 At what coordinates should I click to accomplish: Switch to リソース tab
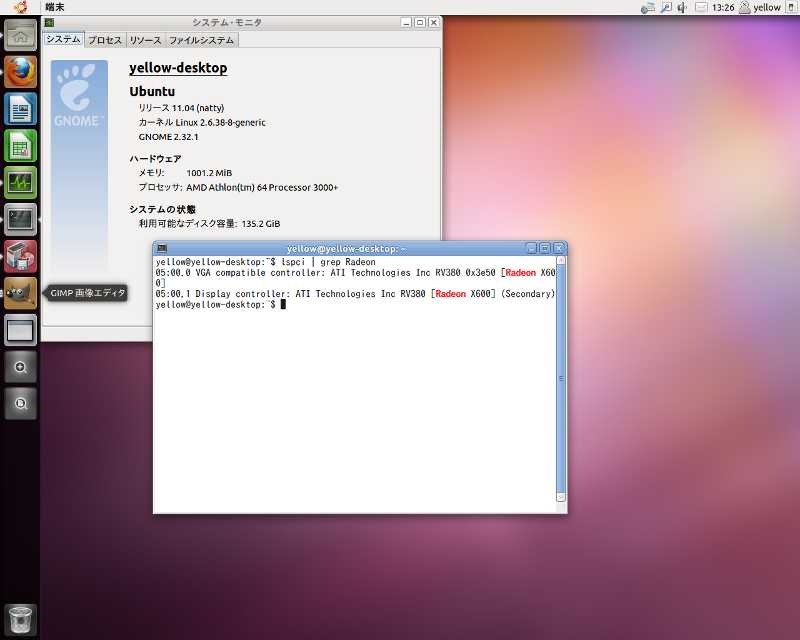click(x=145, y=40)
